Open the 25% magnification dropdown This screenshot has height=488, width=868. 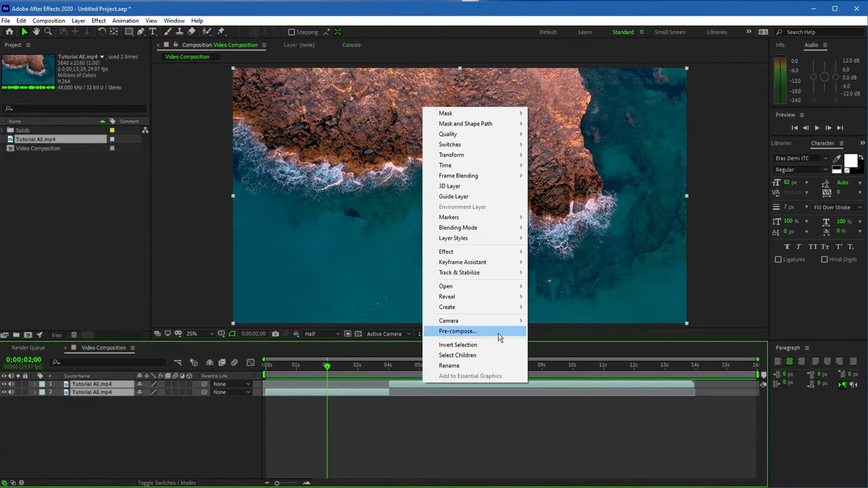coord(200,334)
